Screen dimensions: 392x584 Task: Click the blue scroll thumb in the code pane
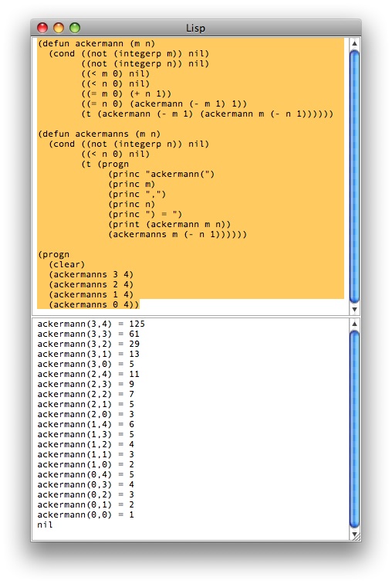pos(355,176)
